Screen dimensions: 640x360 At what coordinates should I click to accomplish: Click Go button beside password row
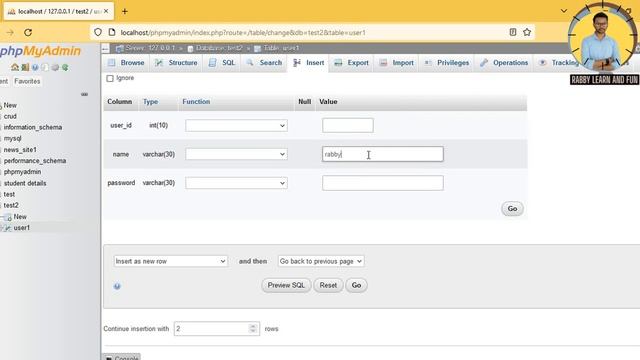pos(512,209)
